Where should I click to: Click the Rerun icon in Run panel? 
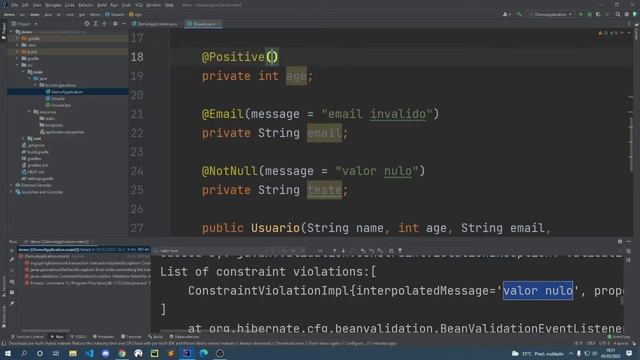coord(12,251)
